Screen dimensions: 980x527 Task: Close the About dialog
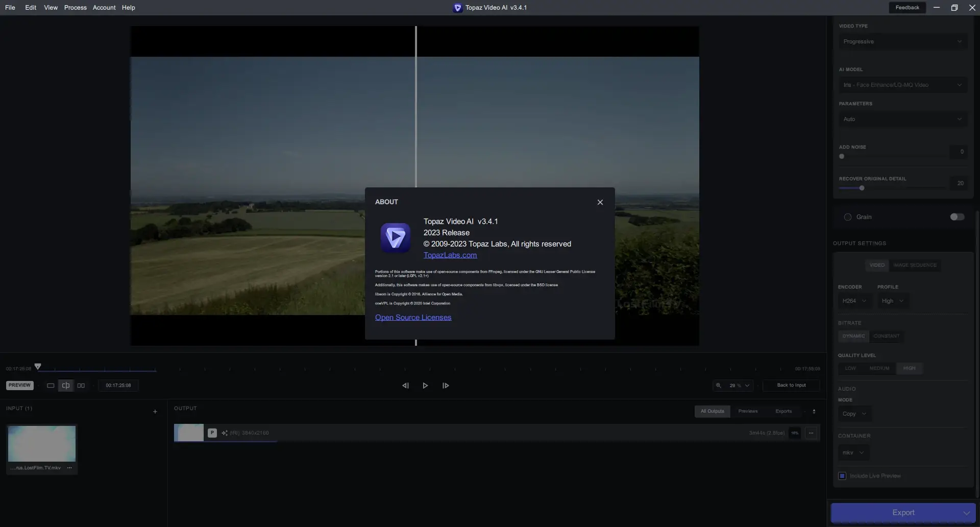click(600, 202)
